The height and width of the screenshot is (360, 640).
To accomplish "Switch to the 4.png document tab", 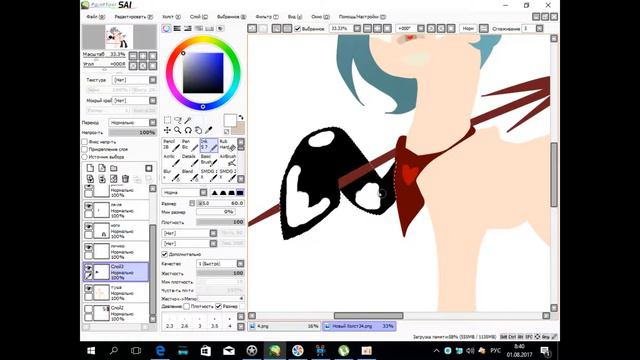I will pos(284,326).
